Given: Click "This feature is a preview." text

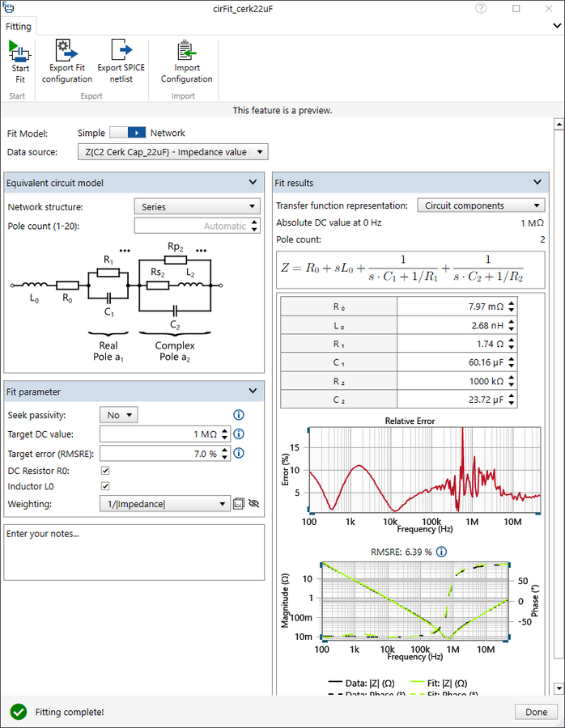Looking at the screenshot, I should click(282, 111).
